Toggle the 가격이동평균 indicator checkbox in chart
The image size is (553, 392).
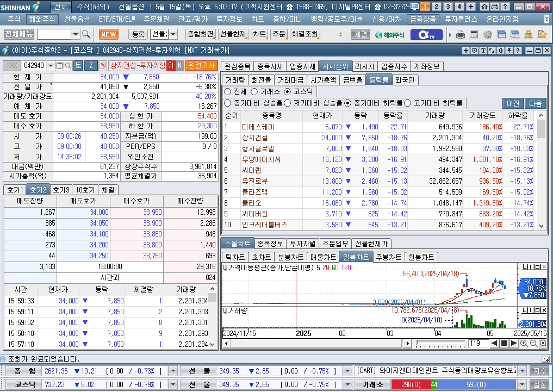(x=225, y=268)
